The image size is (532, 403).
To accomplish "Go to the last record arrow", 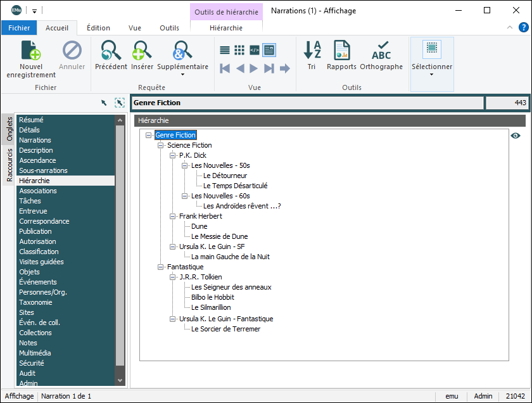I will pyautogui.click(x=269, y=68).
